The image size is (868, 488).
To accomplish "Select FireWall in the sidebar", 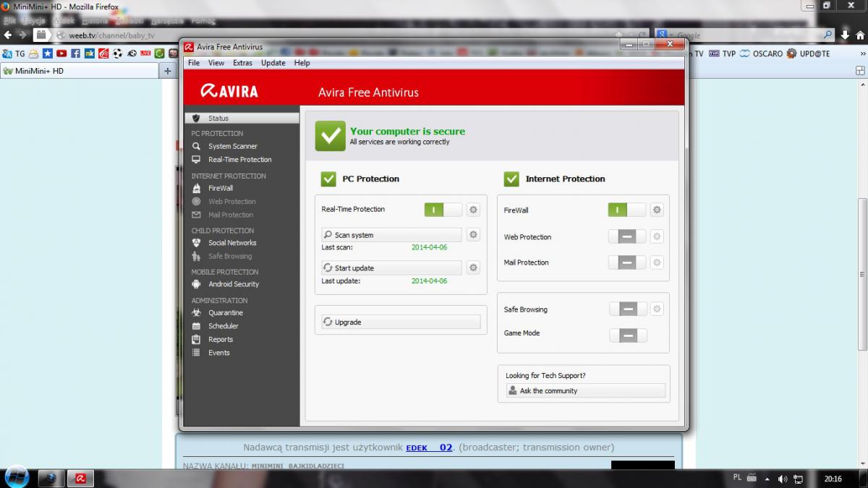I will tap(221, 188).
